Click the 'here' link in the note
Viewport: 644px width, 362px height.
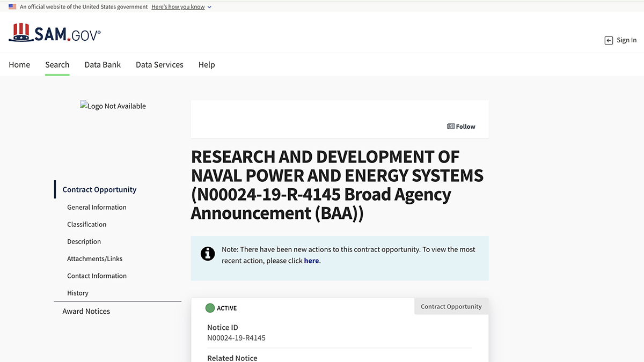pos(311,261)
